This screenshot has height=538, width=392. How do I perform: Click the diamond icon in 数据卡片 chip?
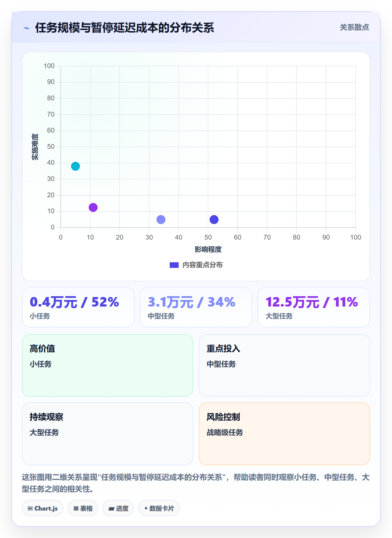[x=146, y=508]
